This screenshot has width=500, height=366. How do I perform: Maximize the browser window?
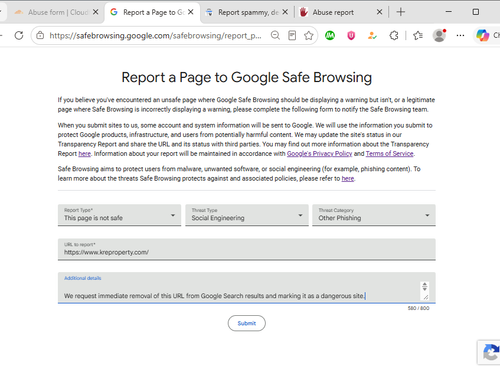point(476,12)
